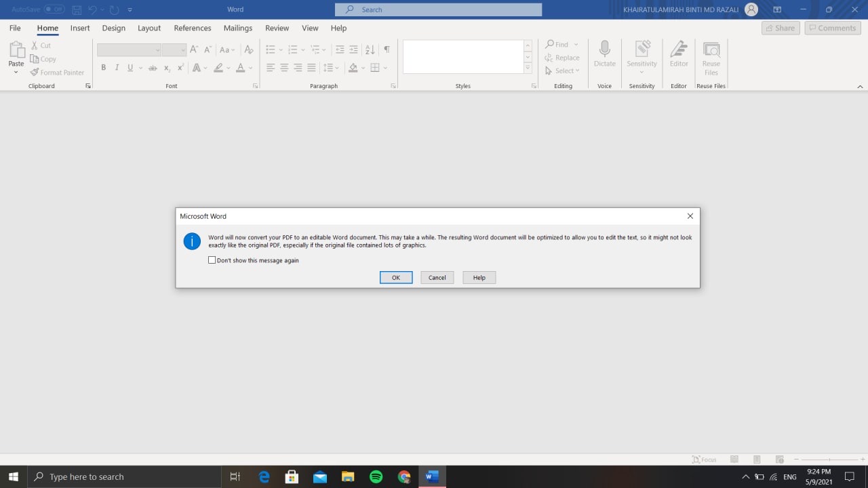Apply subscript formatting
The height and width of the screenshot is (488, 868).
tap(167, 68)
